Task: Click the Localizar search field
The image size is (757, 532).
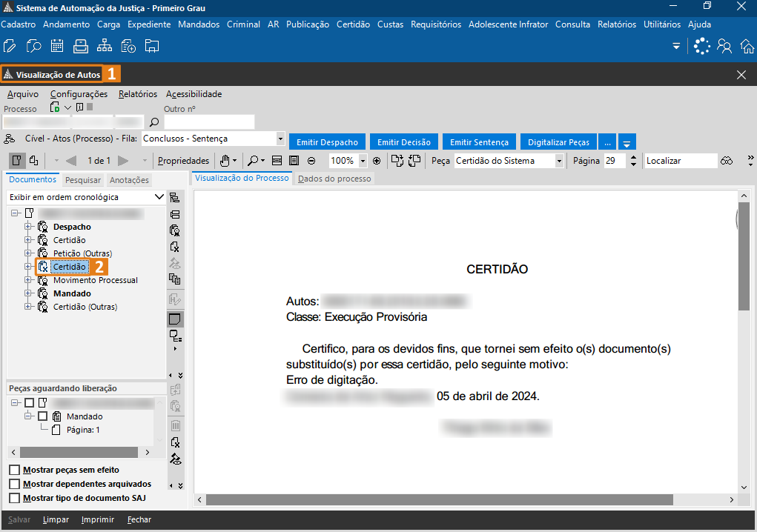Action: pos(680,161)
